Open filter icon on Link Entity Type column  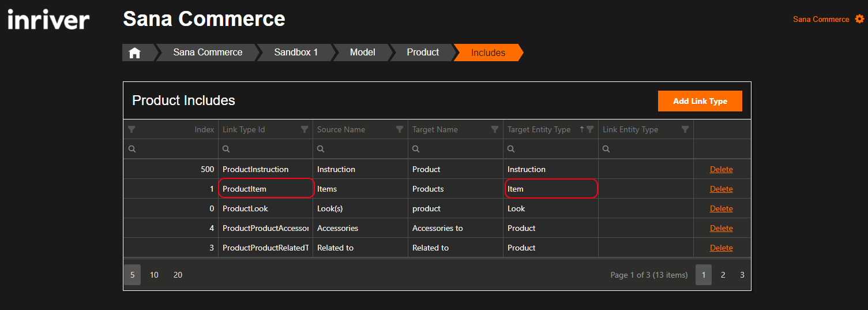coord(685,129)
